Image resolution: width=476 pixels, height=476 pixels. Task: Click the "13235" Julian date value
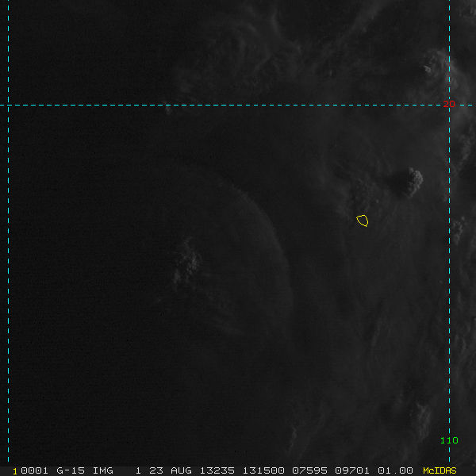point(217,470)
